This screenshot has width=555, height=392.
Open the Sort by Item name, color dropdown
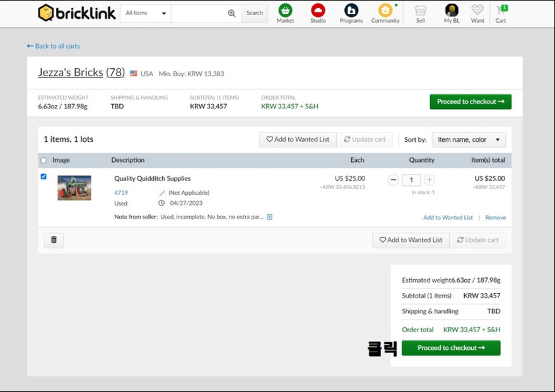coord(469,140)
